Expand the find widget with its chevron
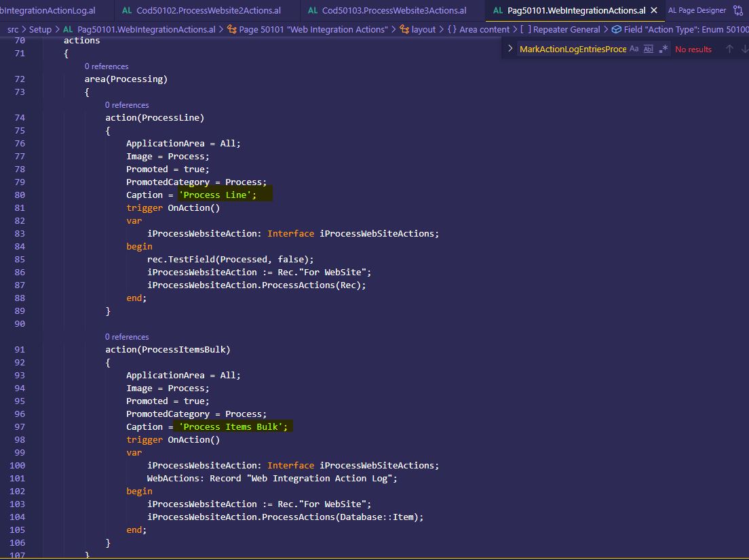 point(510,48)
